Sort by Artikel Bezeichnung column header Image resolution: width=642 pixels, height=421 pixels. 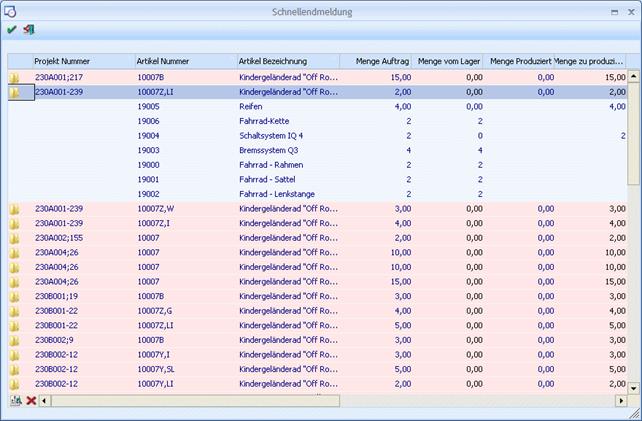[x=288, y=61]
